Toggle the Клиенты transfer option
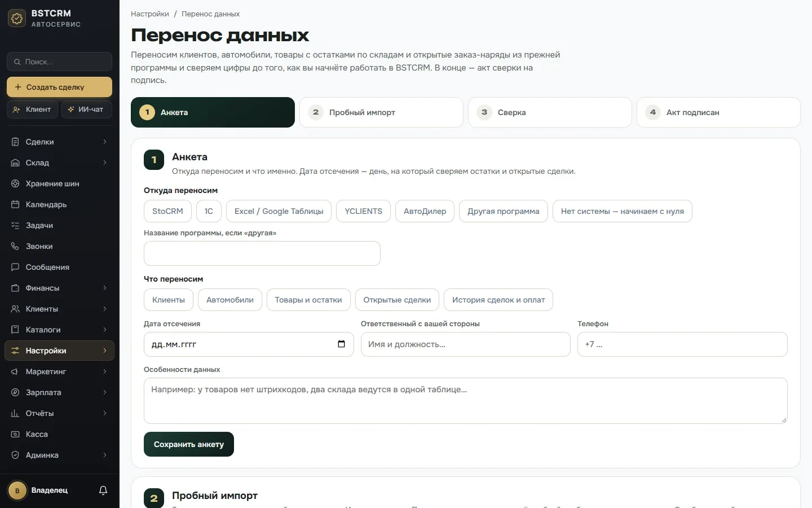 pyautogui.click(x=169, y=300)
